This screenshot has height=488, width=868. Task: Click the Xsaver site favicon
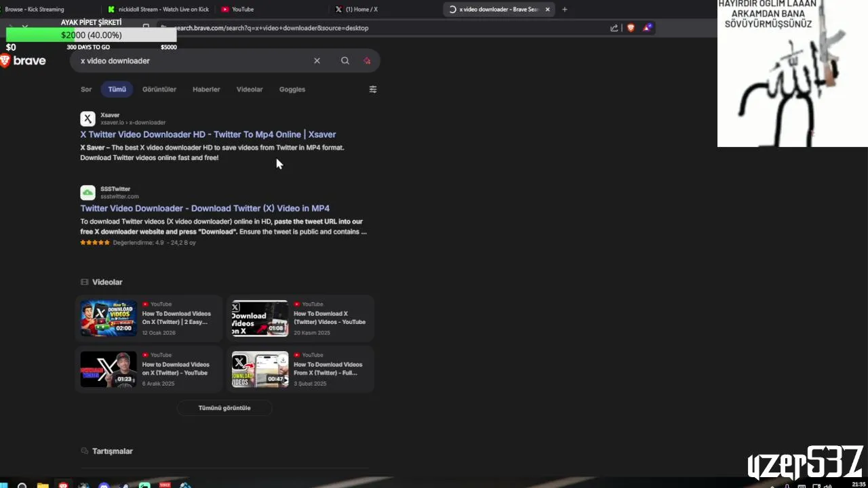pos(87,119)
